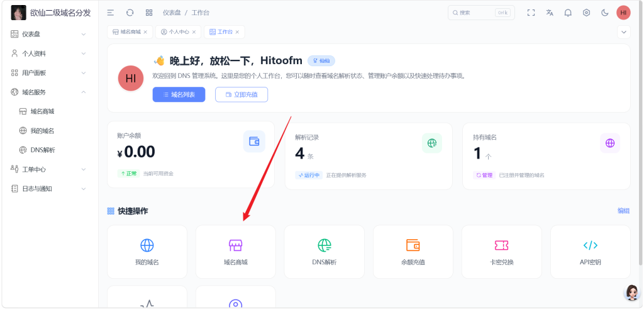Toggle the sidebar collapse menu icon
The width and height of the screenshot is (644, 309).
111,13
